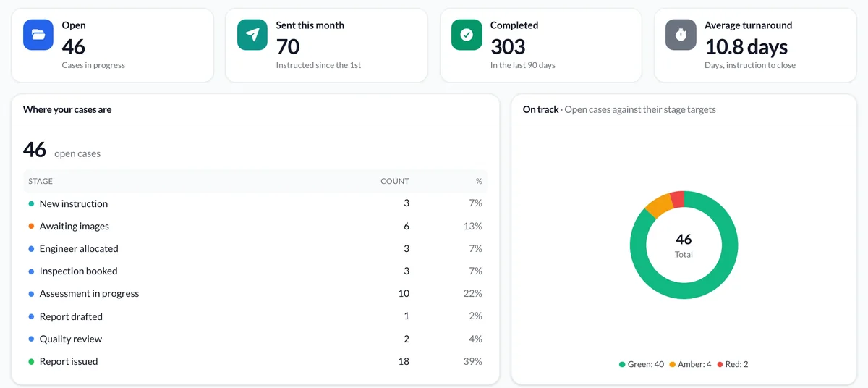Open the Assessment in progress stage row
The width and height of the screenshot is (868, 388).
(x=255, y=294)
